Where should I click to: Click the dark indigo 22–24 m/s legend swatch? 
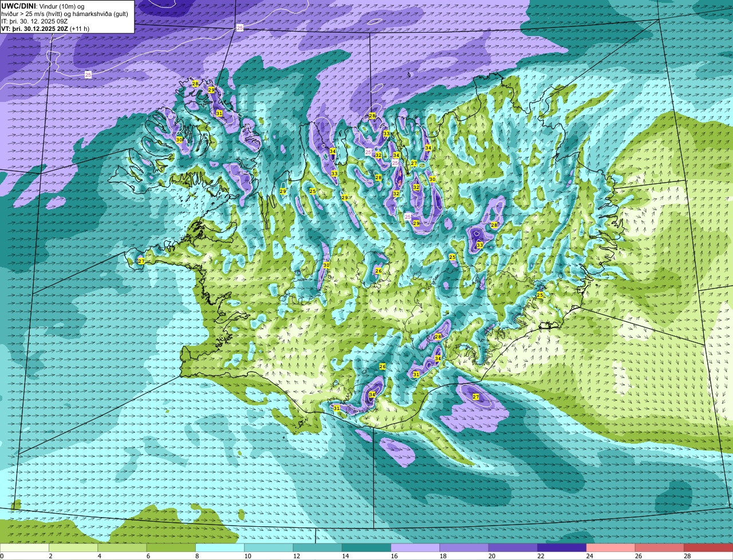[x=562, y=547]
